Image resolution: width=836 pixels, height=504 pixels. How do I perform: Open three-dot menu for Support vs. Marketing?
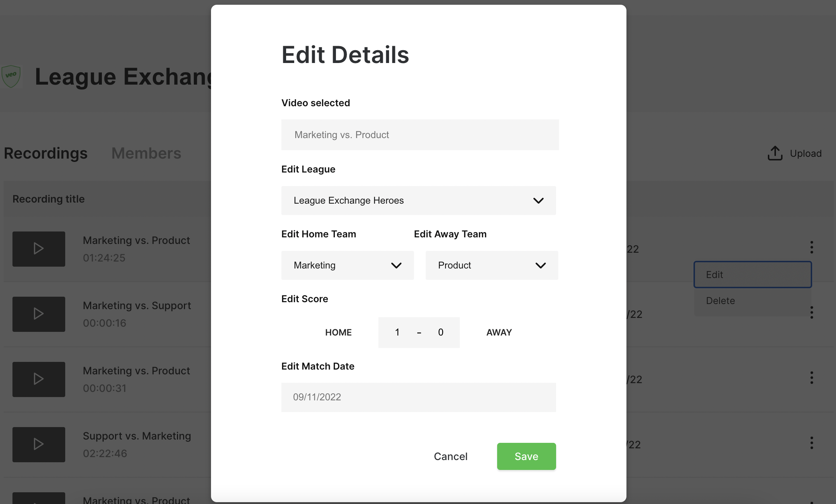pyautogui.click(x=812, y=443)
